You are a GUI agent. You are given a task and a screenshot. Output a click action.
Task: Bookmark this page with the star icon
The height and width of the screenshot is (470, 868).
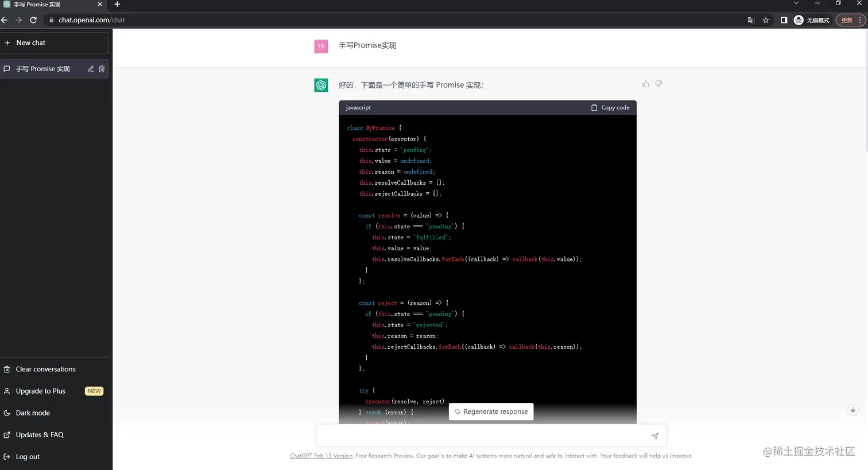766,20
